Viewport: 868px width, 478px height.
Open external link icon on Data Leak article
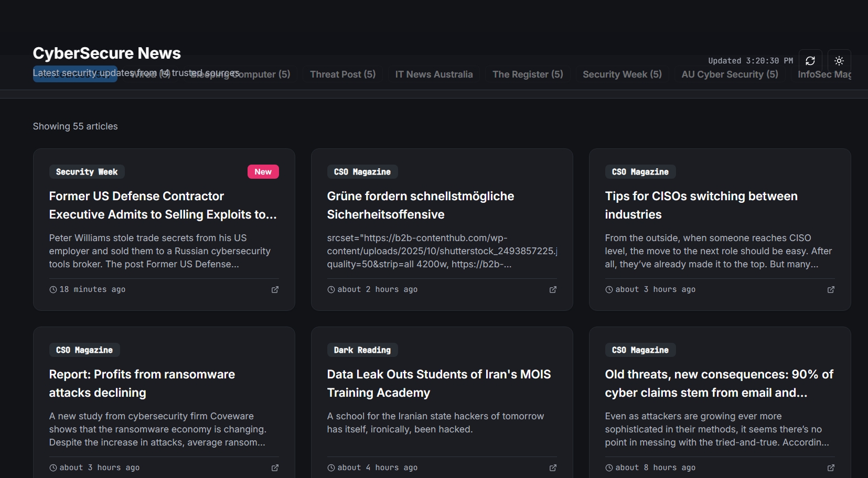click(553, 468)
